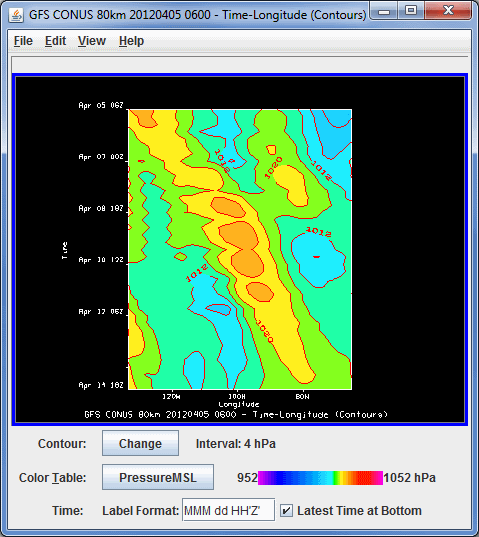Click the window title bar text

click(198, 15)
